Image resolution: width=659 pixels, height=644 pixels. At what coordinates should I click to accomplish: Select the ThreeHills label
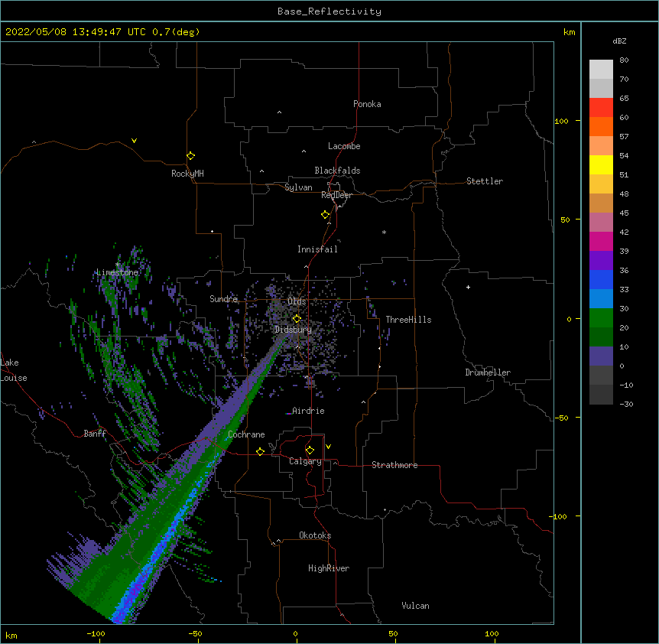tap(408, 320)
